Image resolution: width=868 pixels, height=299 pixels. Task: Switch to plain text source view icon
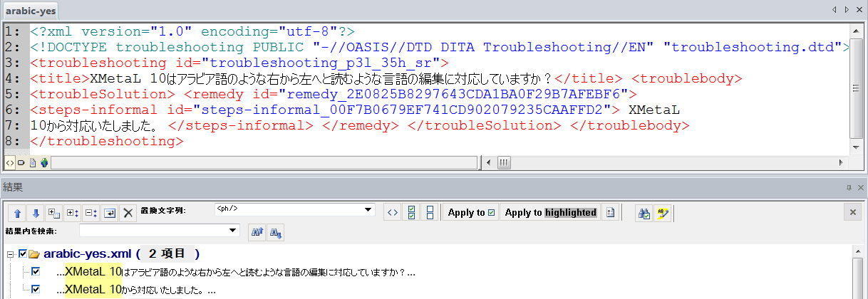coord(10,162)
